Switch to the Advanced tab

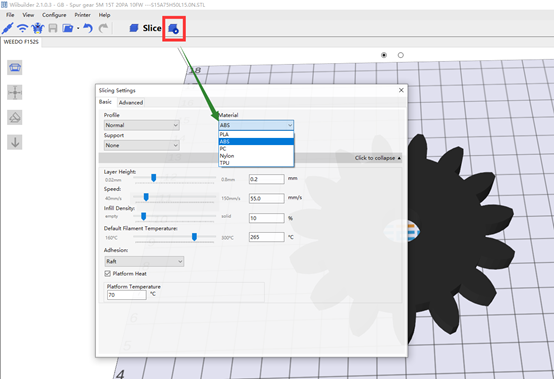131,102
